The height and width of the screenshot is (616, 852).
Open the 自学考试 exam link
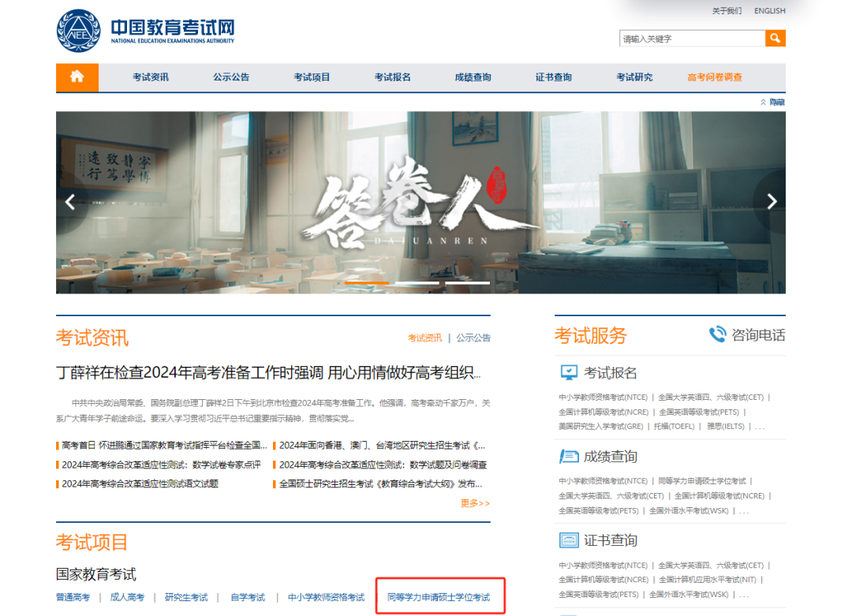click(247, 598)
